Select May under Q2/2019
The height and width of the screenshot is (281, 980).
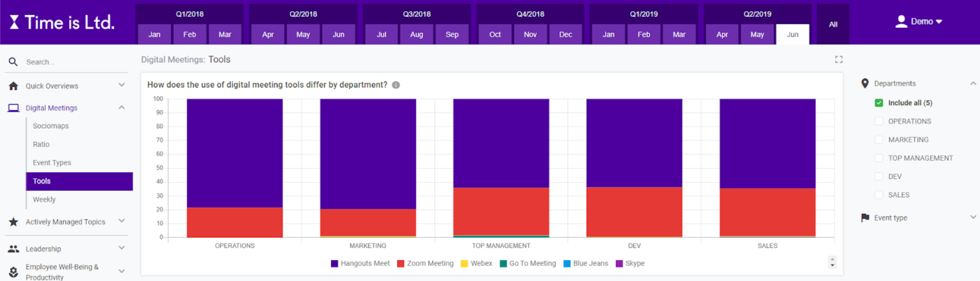[x=757, y=34]
